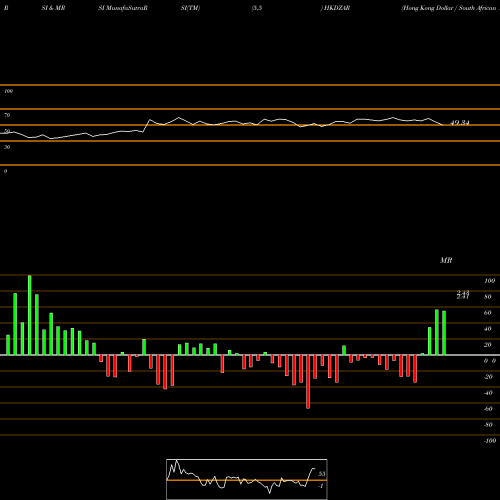Click the 'MR' panel title
Viewport: 500px width, 500px height.
pos(446,260)
